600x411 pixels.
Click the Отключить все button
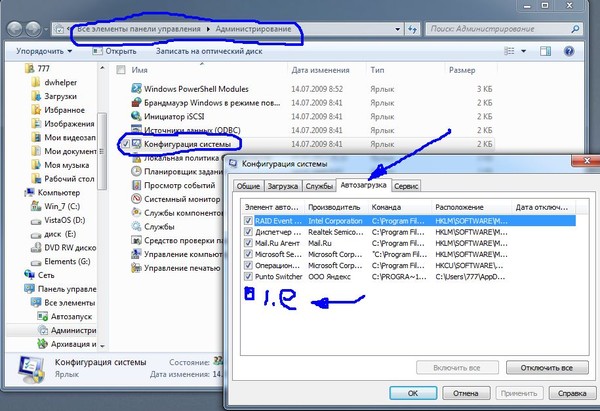547,368
